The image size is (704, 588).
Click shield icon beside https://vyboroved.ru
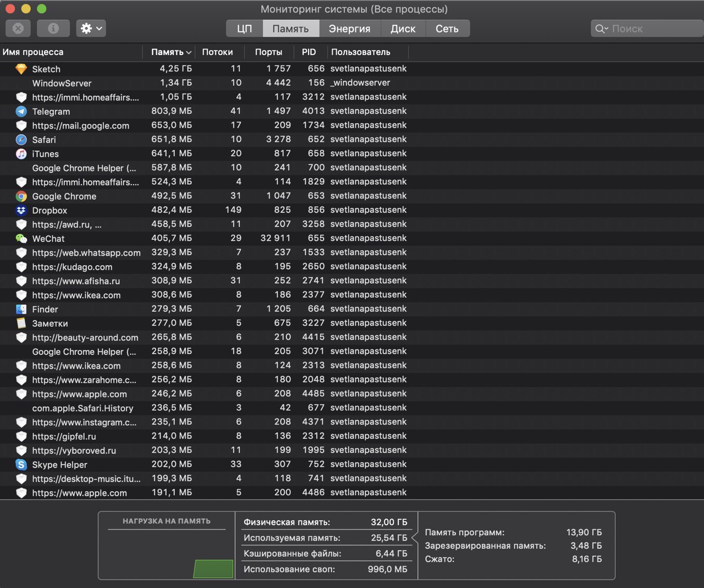pyautogui.click(x=21, y=450)
